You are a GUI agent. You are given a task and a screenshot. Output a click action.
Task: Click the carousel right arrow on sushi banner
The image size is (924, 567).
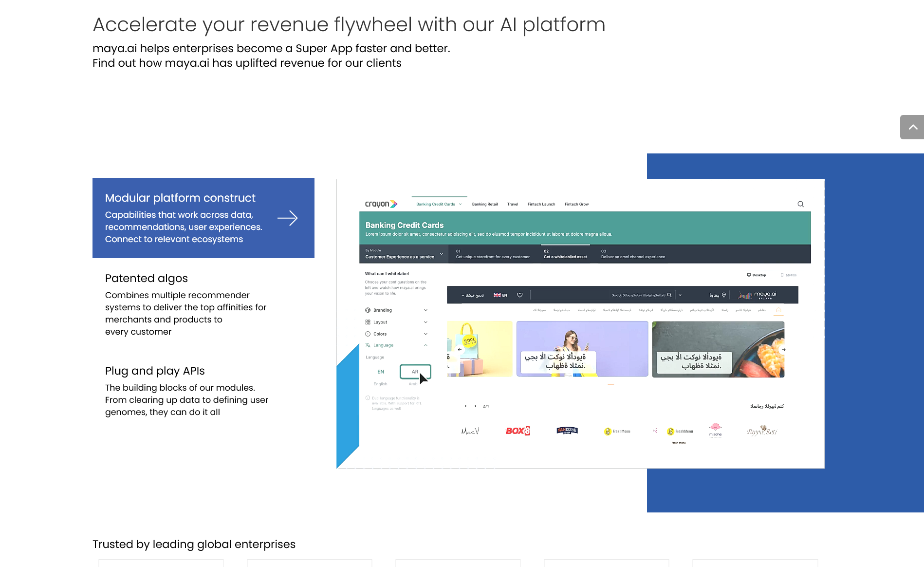coord(783,350)
